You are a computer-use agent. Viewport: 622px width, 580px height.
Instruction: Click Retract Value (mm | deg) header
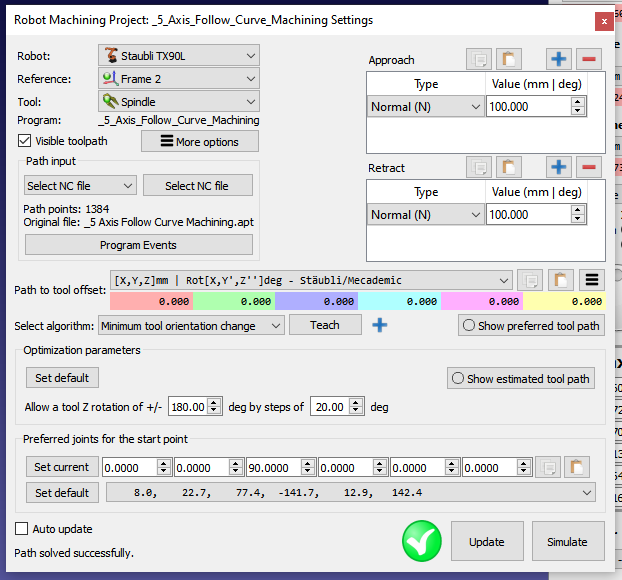coord(536,192)
